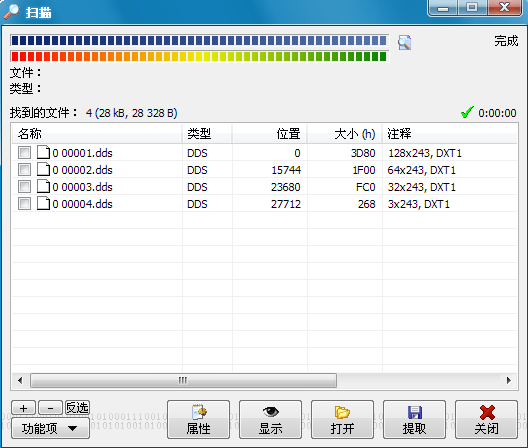
Task: Select all with the + button
Action: (24, 408)
